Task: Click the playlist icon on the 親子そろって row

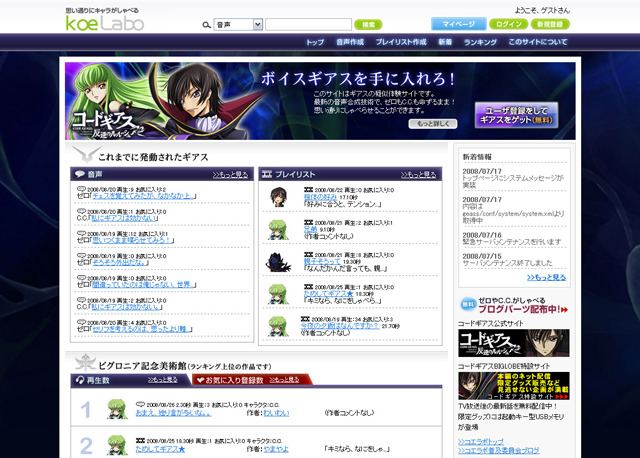Action: point(309,255)
